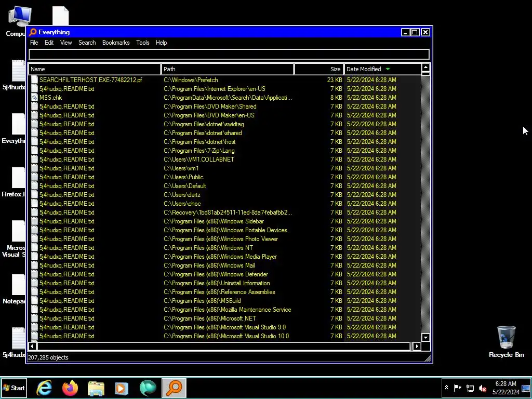Click 207,285 objects status bar text

pos(48,357)
